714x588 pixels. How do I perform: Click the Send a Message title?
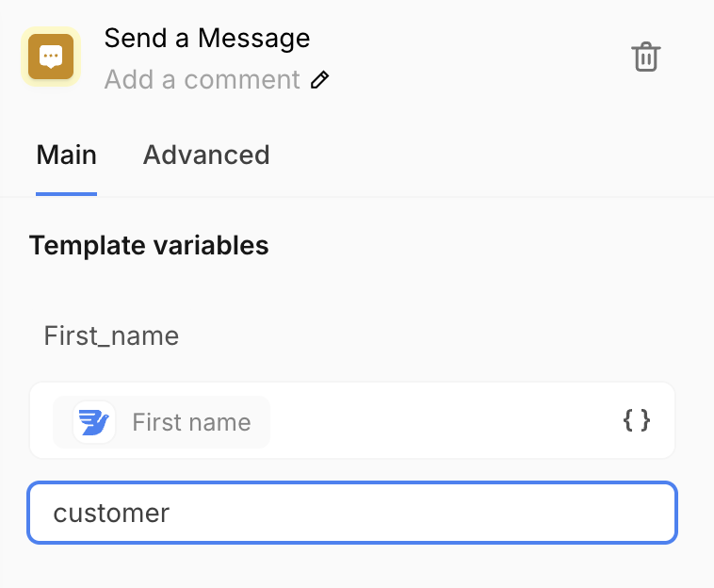(x=206, y=39)
